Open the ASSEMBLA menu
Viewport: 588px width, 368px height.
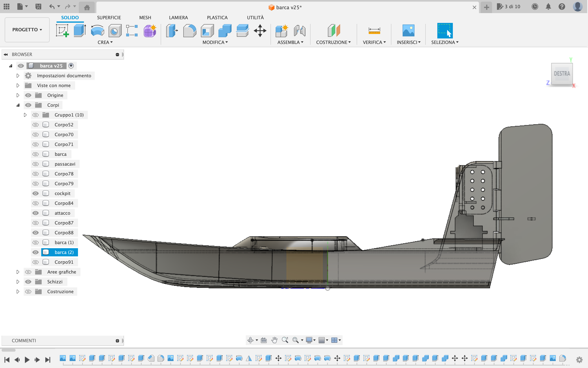pyautogui.click(x=290, y=42)
